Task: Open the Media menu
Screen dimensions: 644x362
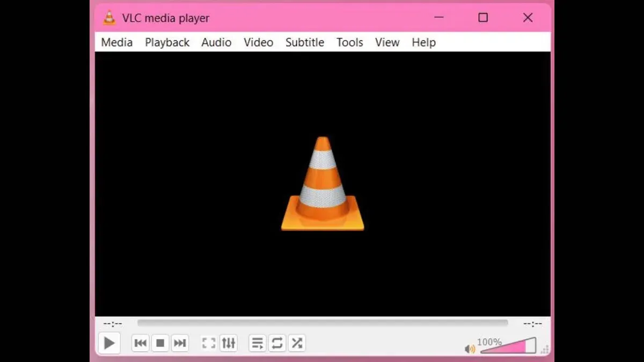Action: pyautogui.click(x=117, y=42)
